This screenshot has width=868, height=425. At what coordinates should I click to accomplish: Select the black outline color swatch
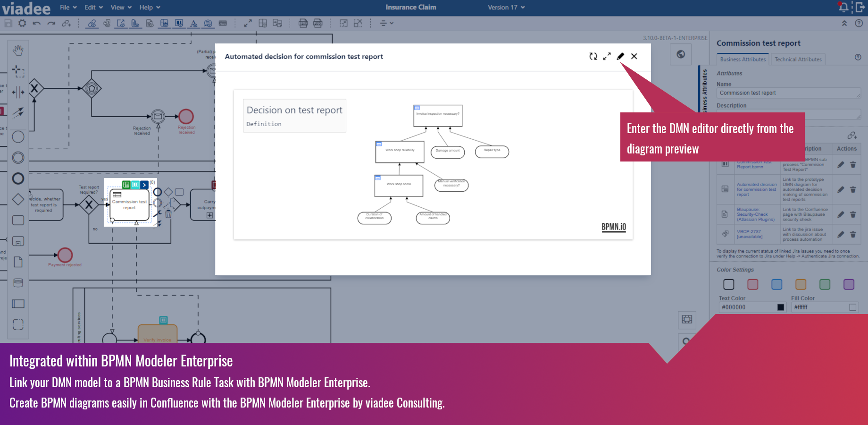tap(729, 284)
